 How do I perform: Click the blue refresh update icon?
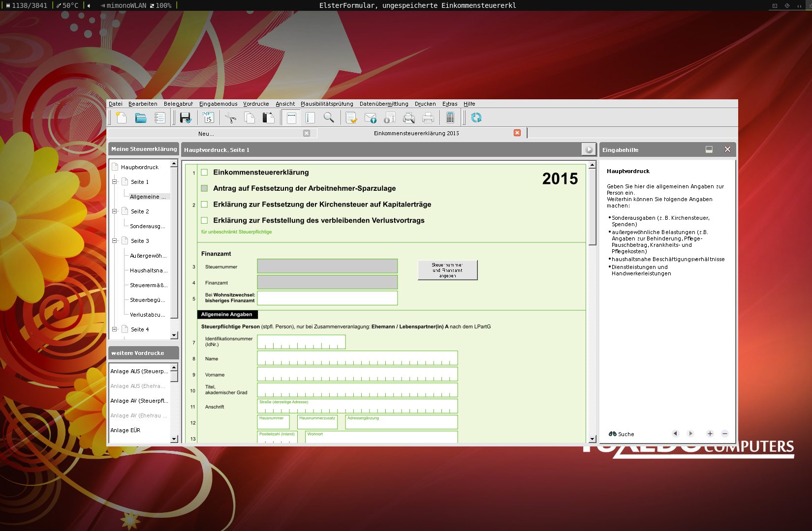(476, 118)
